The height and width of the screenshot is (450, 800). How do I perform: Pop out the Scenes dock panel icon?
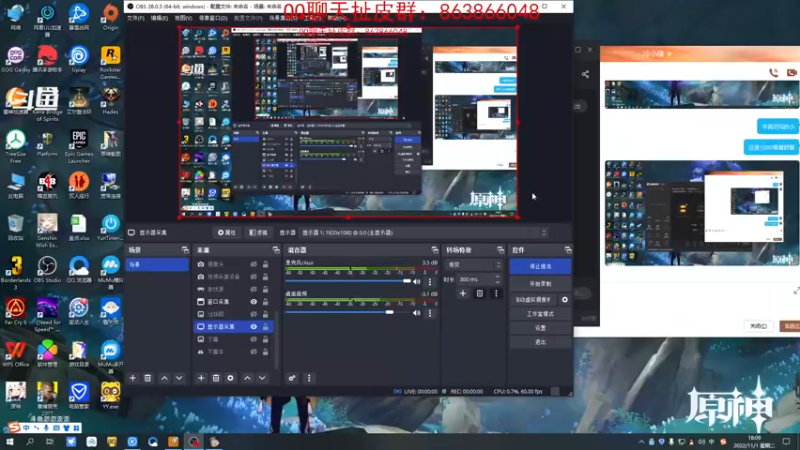tap(185, 250)
